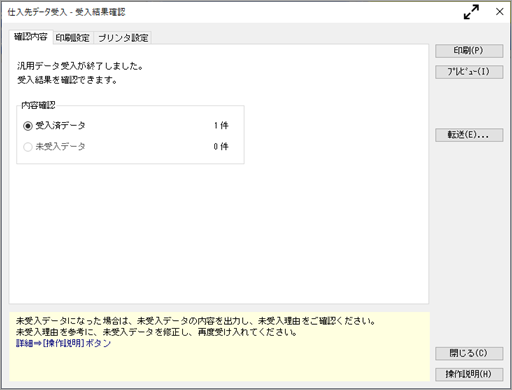Click the 未受入理由を参考に instruction line

pyautogui.click(x=156, y=332)
